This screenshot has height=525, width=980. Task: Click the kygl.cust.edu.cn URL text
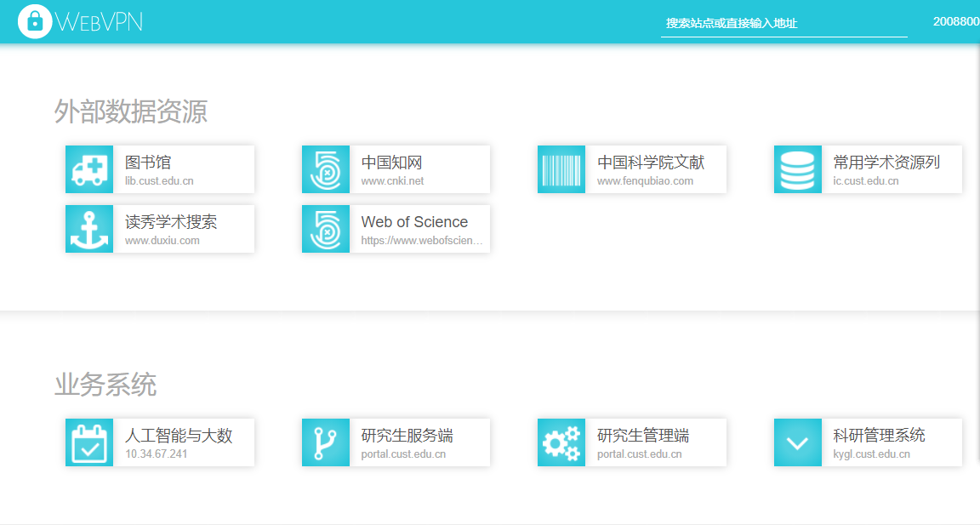871,454
